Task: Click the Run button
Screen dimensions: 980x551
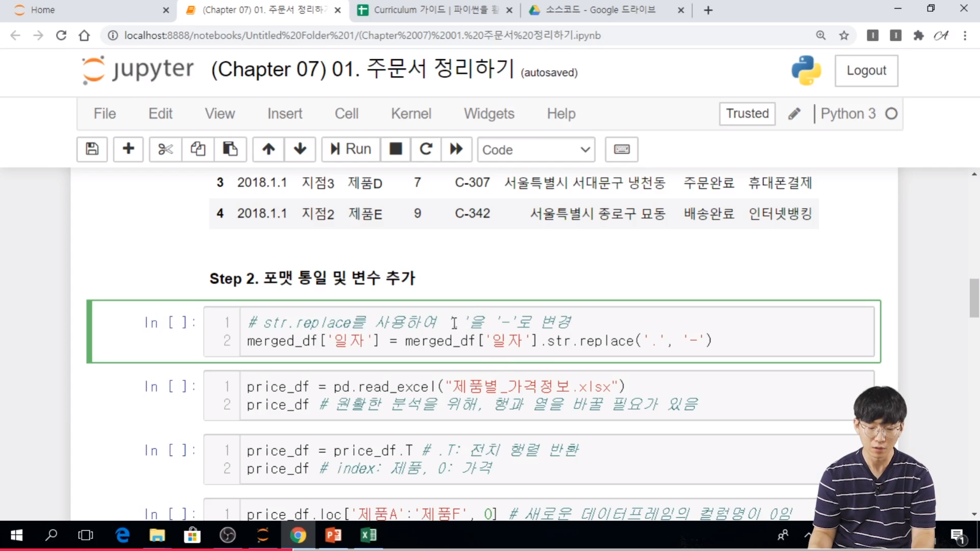Action: (x=351, y=149)
